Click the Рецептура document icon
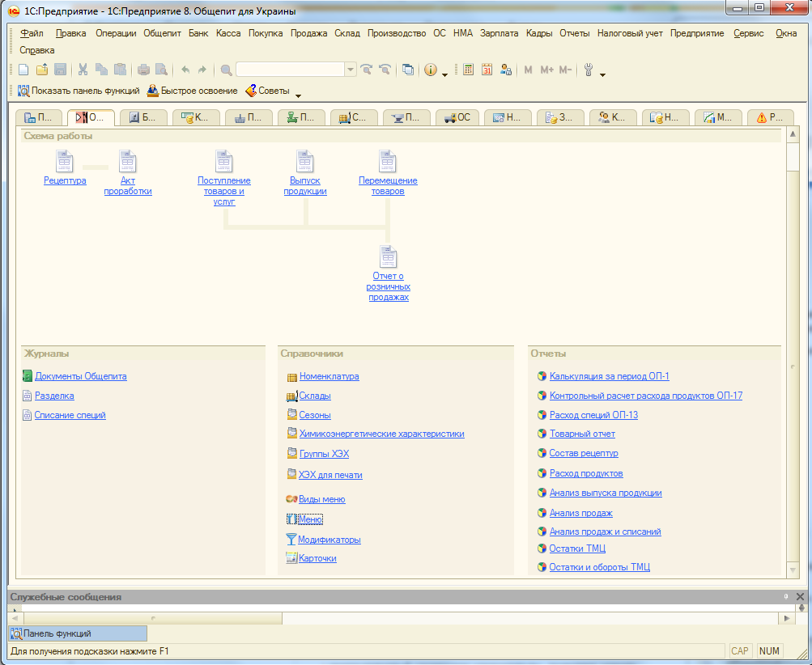The height and width of the screenshot is (665, 812). pos(65,161)
